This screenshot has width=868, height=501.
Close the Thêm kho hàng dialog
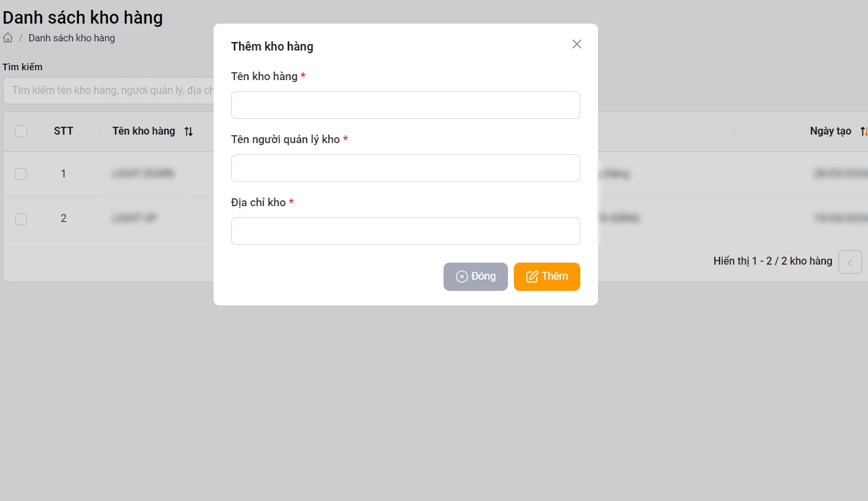577,44
